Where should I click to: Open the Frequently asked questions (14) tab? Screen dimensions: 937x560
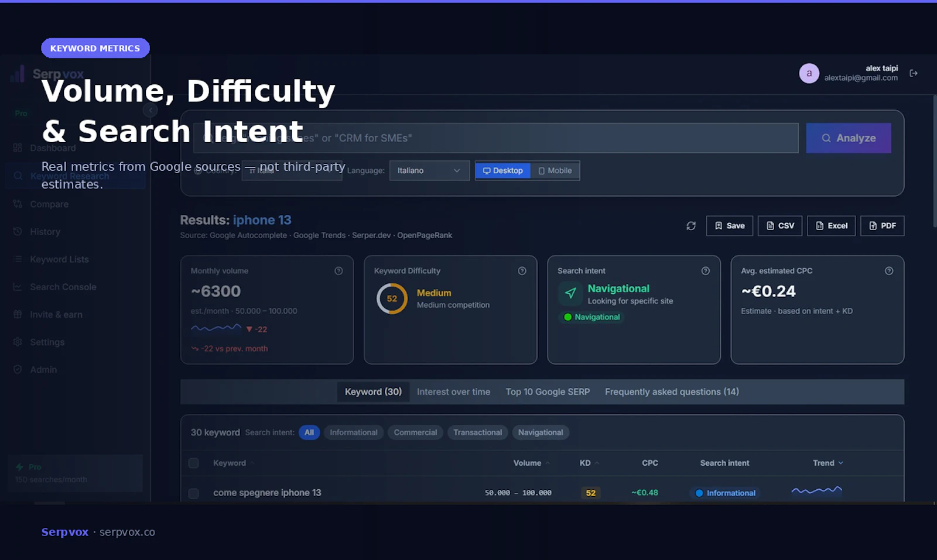[x=672, y=392]
